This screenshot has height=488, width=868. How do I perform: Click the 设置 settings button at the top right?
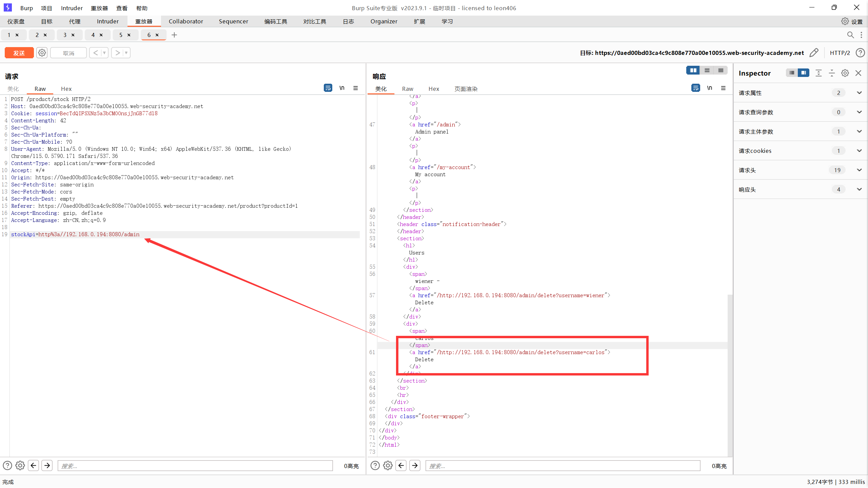coord(852,21)
